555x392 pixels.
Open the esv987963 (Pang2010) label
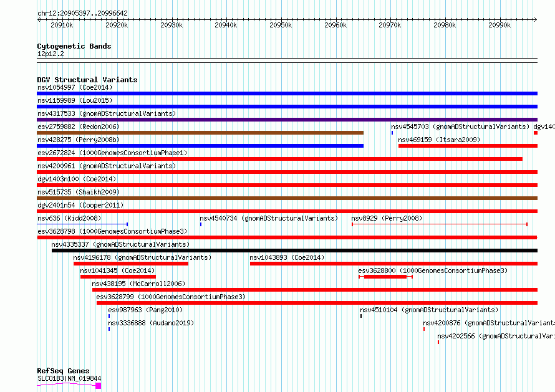[145, 310]
